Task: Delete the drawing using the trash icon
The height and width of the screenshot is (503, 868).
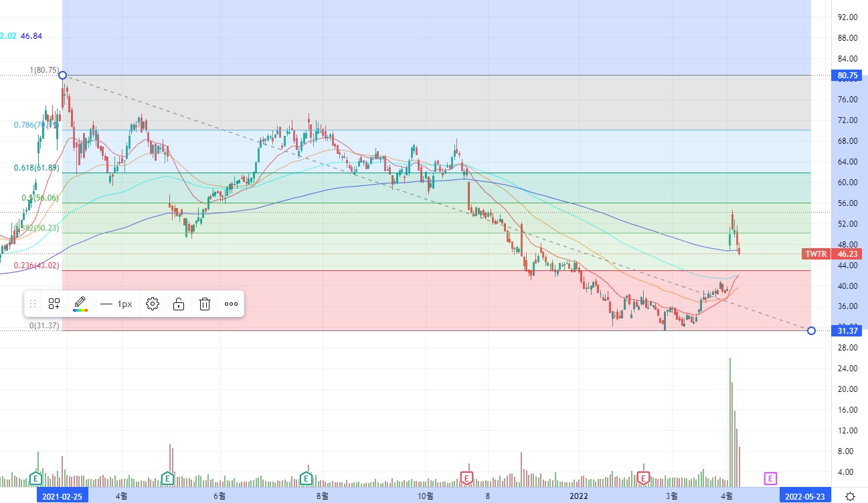Action: pyautogui.click(x=205, y=304)
